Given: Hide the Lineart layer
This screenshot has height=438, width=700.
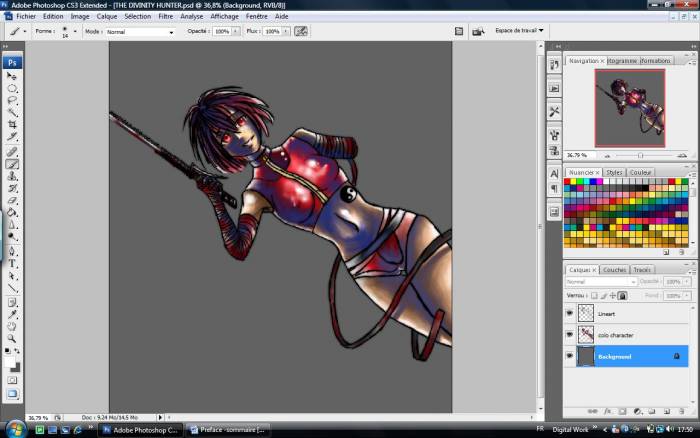Looking at the screenshot, I should click(x=570, y=313).
